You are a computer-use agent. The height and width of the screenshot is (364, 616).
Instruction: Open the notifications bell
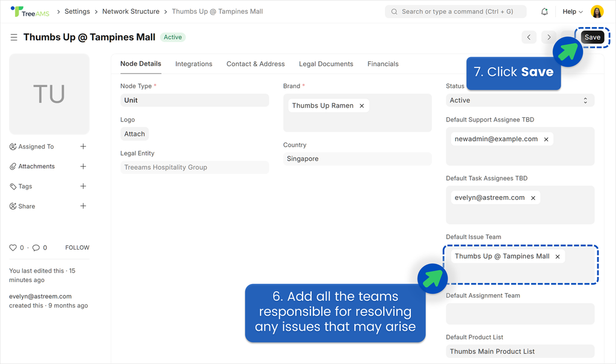(544, 12)
